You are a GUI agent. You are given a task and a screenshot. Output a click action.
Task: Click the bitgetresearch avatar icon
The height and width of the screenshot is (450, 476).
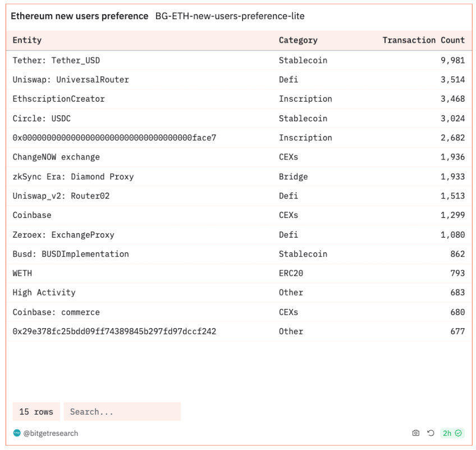[x=17, y=433]
